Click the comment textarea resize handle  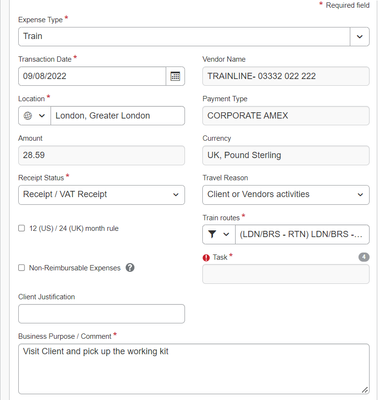pyautogui.click(x=365, y=390)
